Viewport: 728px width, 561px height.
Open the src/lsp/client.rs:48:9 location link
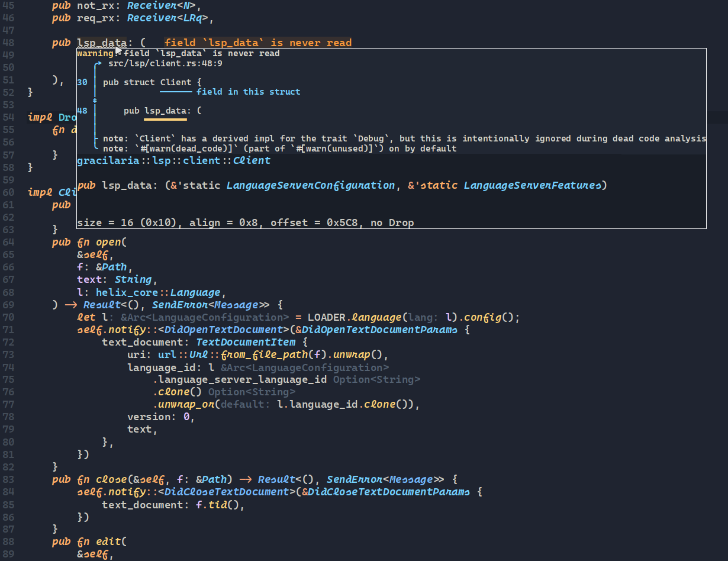coord(165,63)
